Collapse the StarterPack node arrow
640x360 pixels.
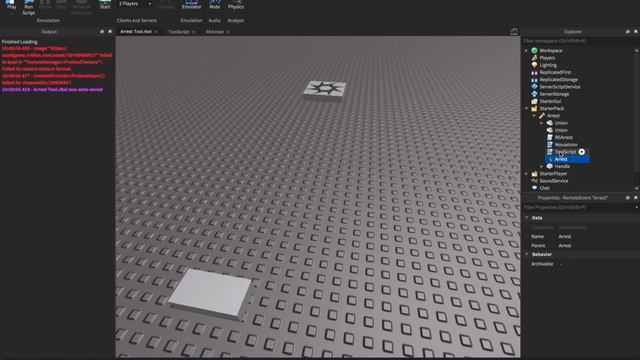point(527,109)
